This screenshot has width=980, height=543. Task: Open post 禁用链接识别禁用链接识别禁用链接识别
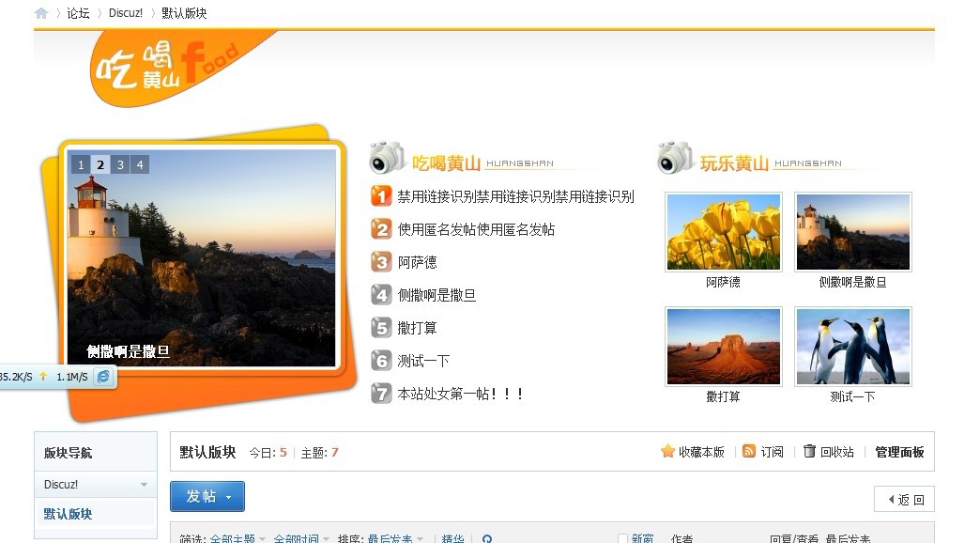(515, 196)
